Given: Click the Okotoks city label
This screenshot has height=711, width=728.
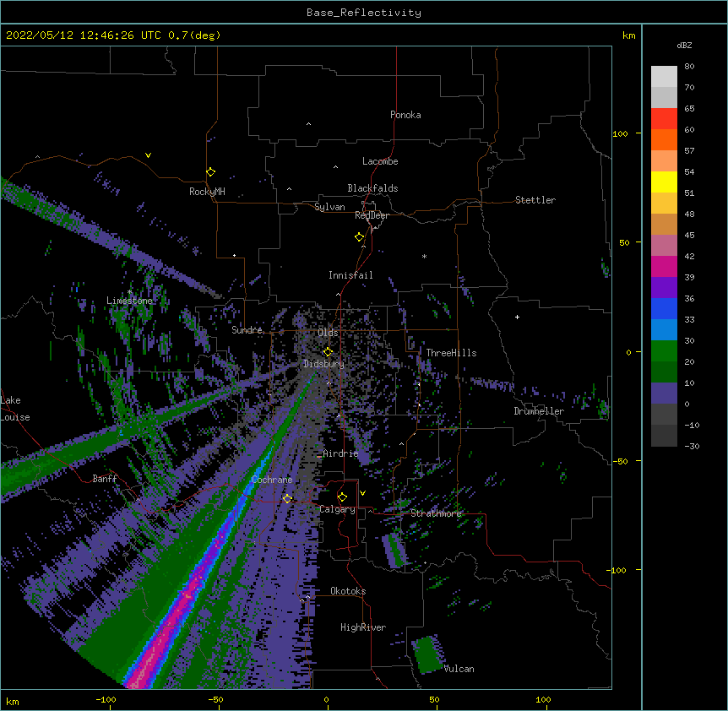Looking at the screenshot, I should click(348, 591).
